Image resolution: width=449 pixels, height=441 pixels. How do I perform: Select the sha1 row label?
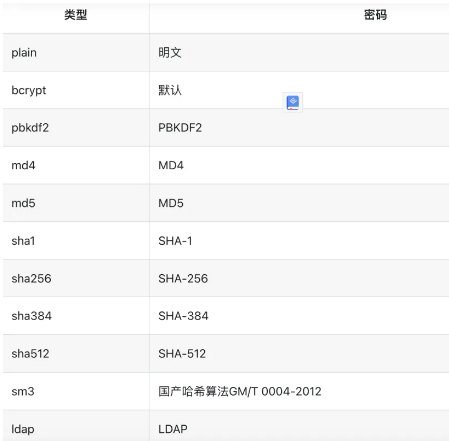(x=23, y=241)
